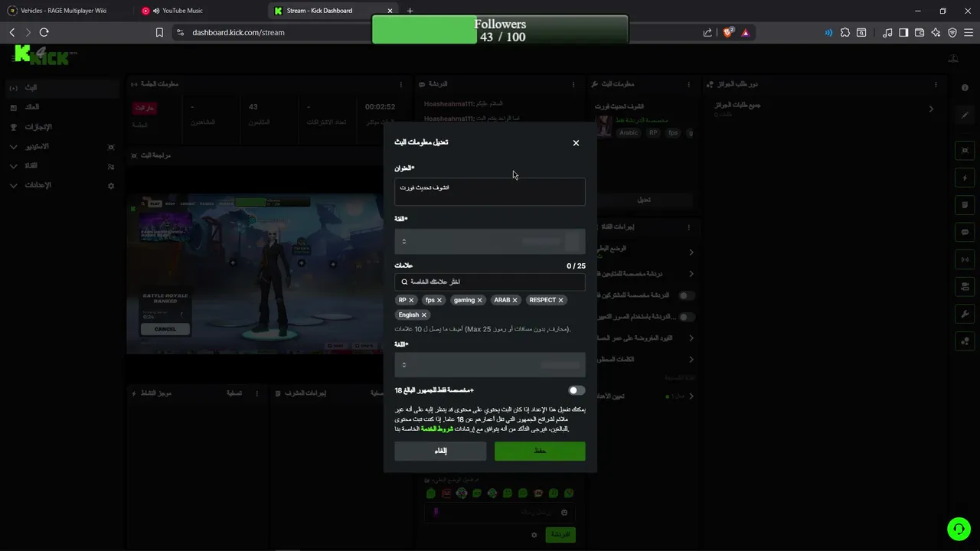Open the green headset support bubble
The height and width of the screenshot is (551, 980).
(959, 529)
